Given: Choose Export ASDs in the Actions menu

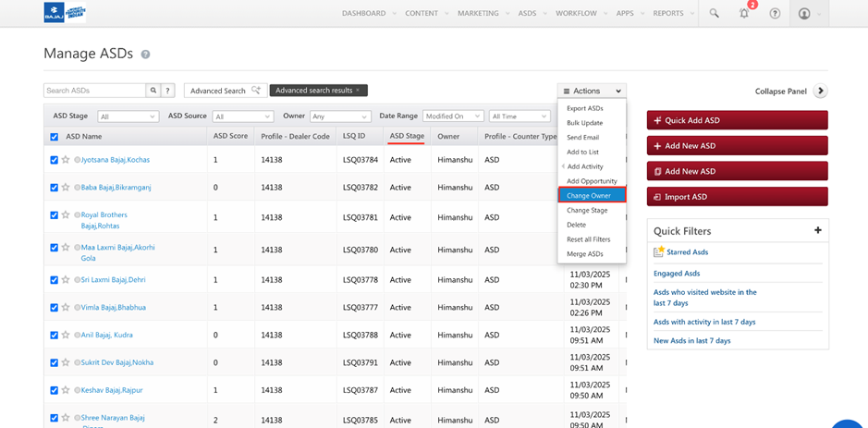Looking at the screenshot, I should 585,108.
